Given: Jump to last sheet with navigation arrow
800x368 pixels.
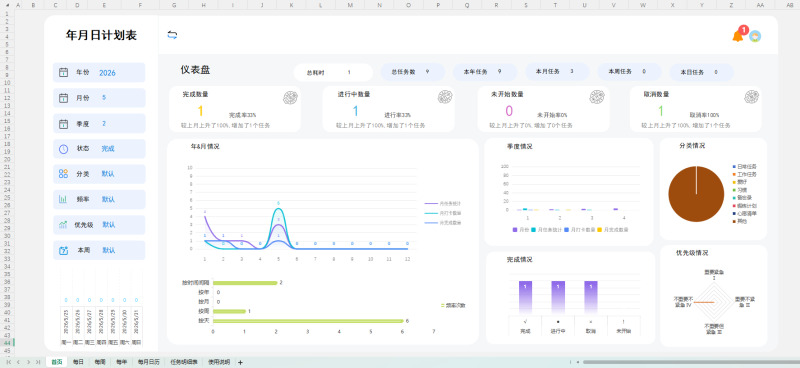Looking at the screenshot, I should pos(38,362).
